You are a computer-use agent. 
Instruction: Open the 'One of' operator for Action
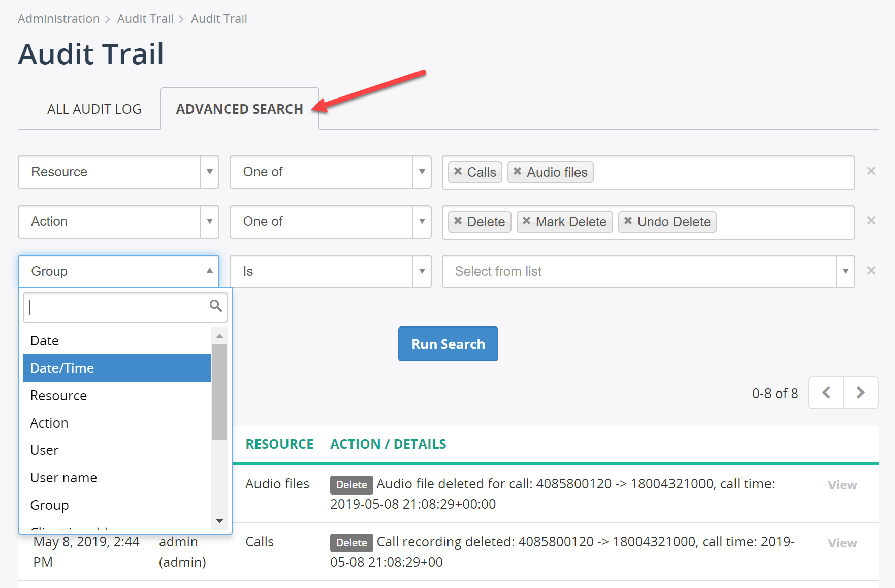click(330, 222)
